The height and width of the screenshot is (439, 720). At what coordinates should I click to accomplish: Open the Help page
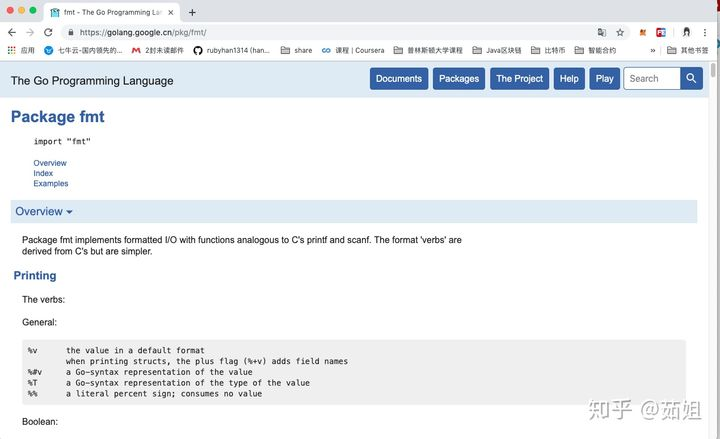click(x=569, y=79)
